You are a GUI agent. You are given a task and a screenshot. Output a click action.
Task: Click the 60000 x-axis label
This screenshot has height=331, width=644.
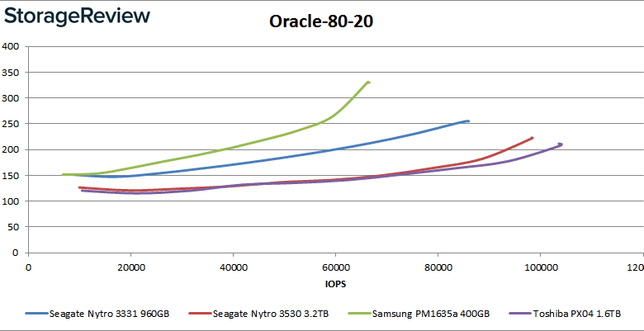pos(335,267)
